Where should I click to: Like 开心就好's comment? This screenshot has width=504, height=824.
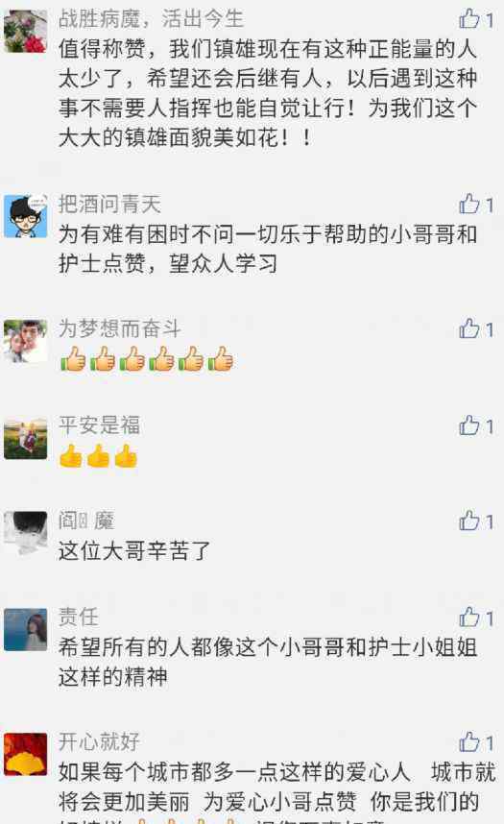click(x=468, y=742)
